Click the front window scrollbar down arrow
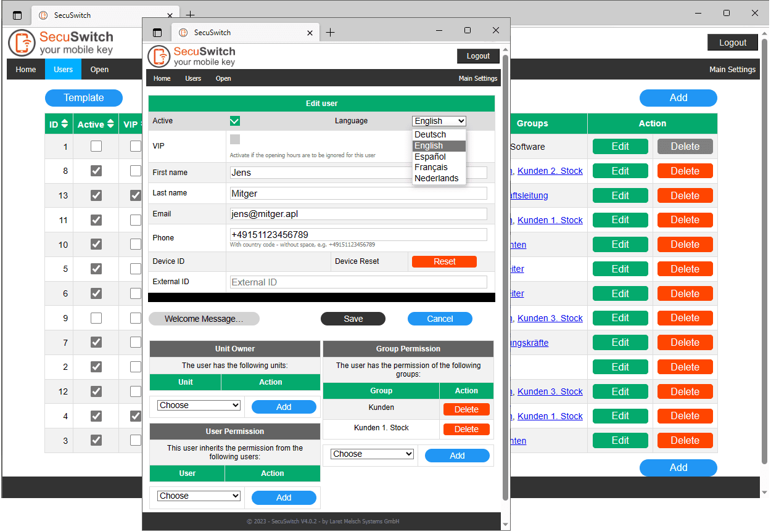Viewport: 771px width, 532px height. [x=506, y=525]
